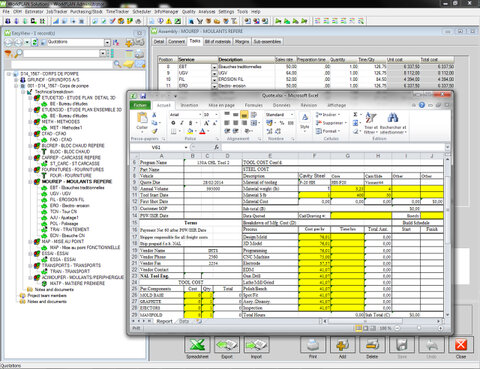Screen dimensions: 480x369
Task: Click the Normal view button in Excel status bar
Action: pyautogui.click(x=359, y=328)
